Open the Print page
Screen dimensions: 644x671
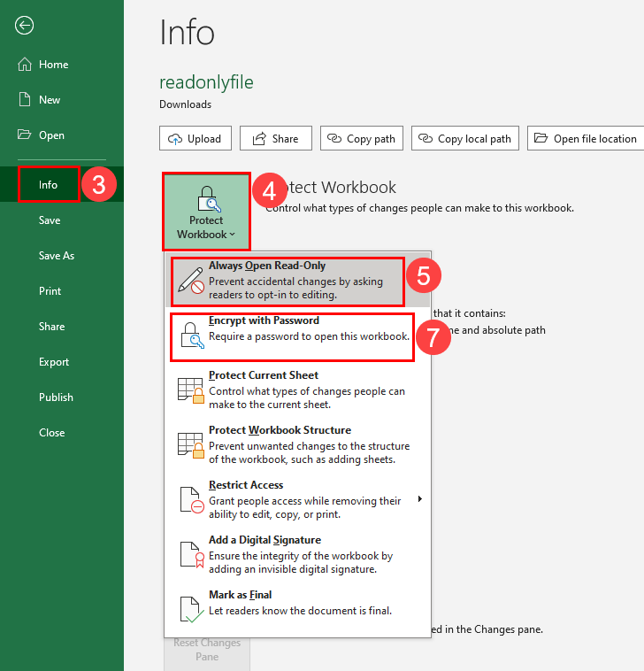pos(50,291)
